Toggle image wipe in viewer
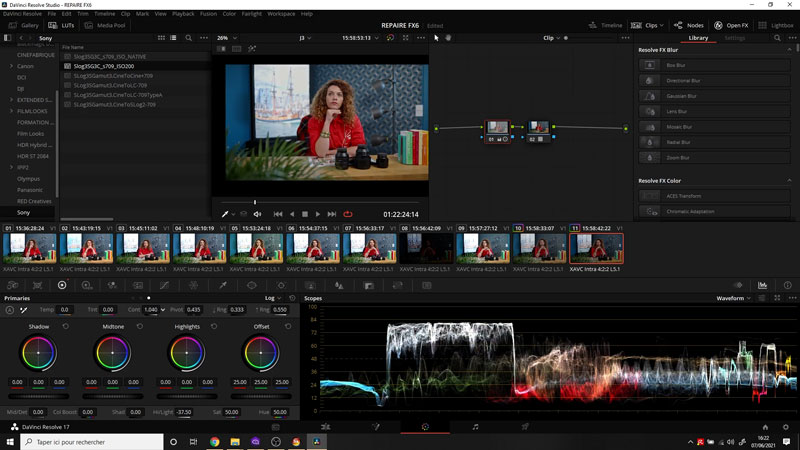Viewport: 800px width, 450px height. click(x=221, y=49)
